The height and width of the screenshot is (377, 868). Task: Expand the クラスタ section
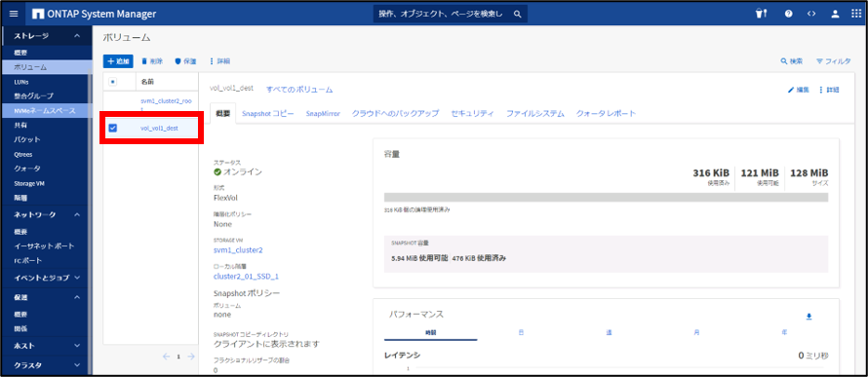pyautogui.click(x=77, y=365)
